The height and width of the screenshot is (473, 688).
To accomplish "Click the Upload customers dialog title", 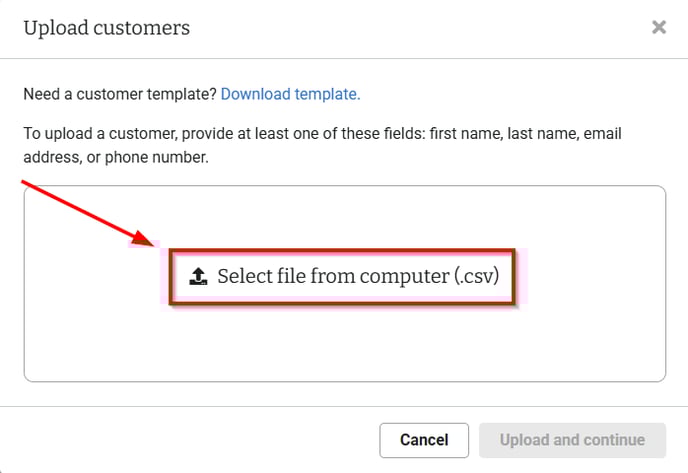I will [107, 28].
